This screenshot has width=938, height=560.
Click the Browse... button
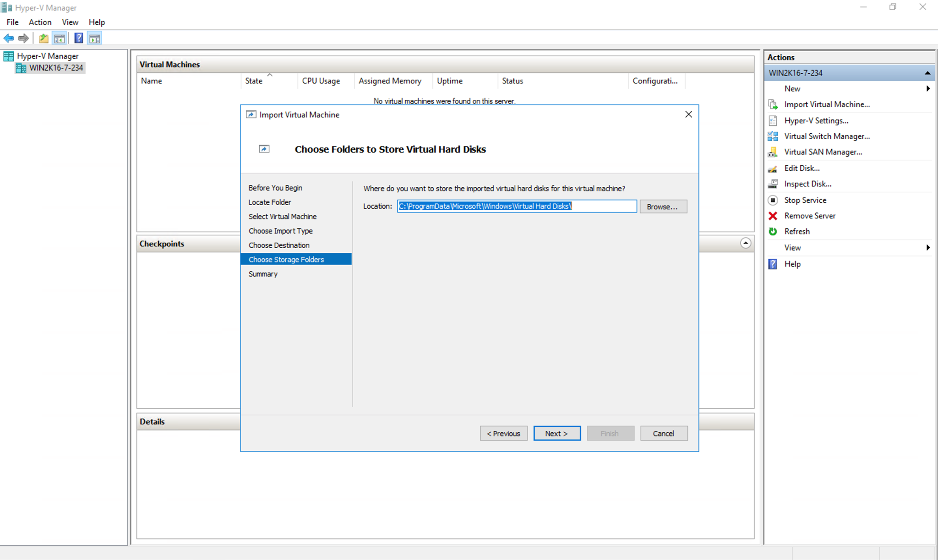tap(663, 207)
